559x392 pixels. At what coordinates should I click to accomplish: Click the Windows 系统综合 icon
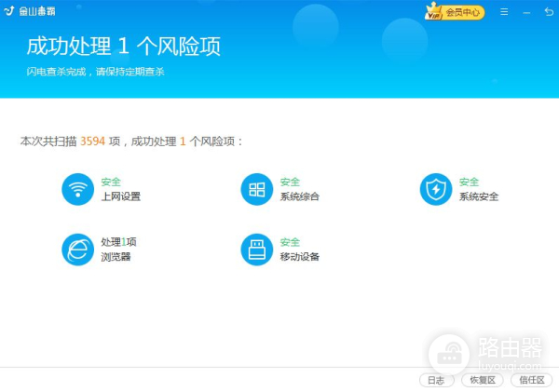point(257,189)
